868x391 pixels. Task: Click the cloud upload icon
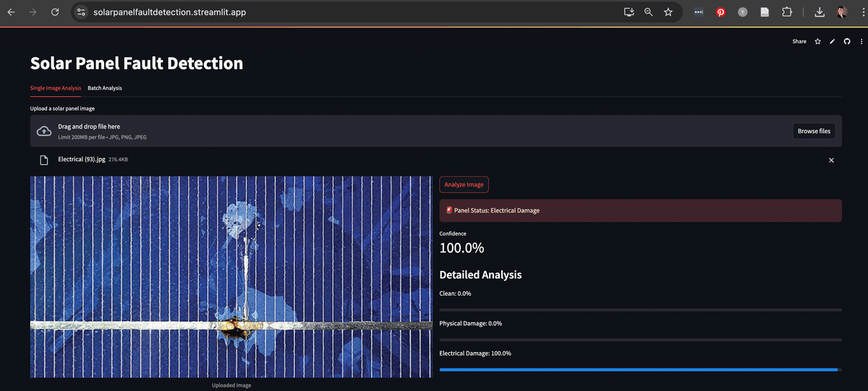click(x=44, y=131)
